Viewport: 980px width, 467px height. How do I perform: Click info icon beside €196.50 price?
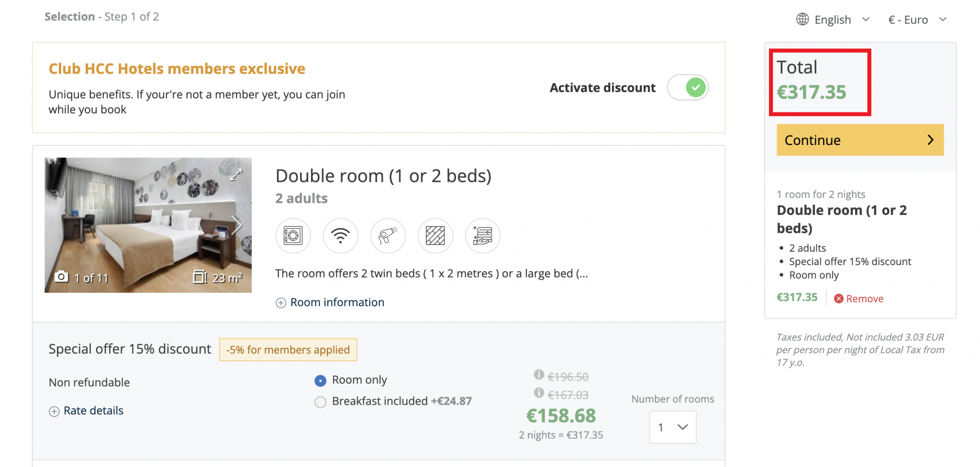coord(539,375)
